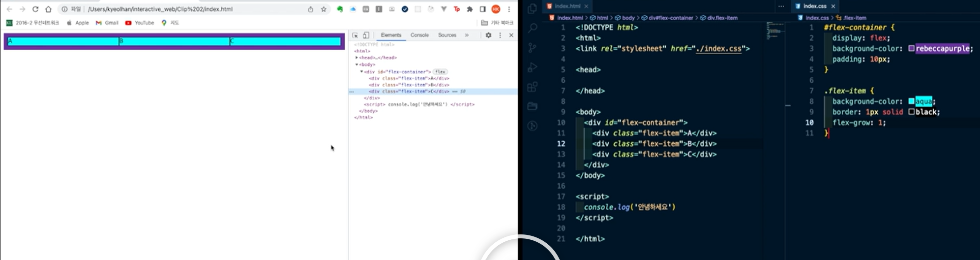Image resolution: width=980 pixels, height=260 pixels.
Task: Close the DevTools panel
Action: [511, 35]
